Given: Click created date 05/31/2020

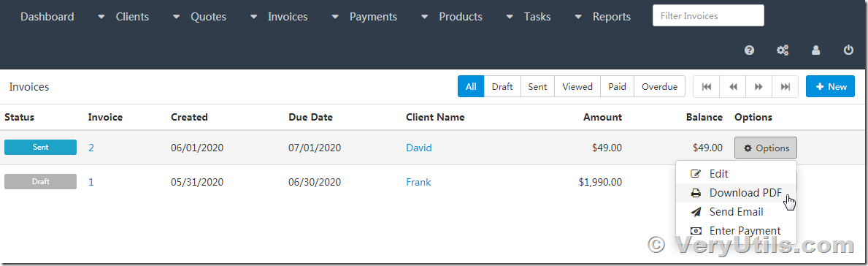Looking at the screenshot, I should tap(197, 182).
